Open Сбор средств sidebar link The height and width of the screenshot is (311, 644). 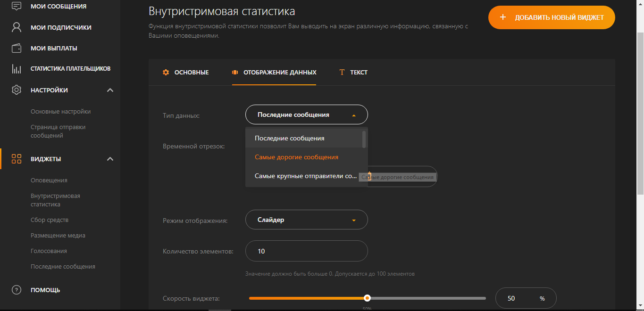(50, 220)
